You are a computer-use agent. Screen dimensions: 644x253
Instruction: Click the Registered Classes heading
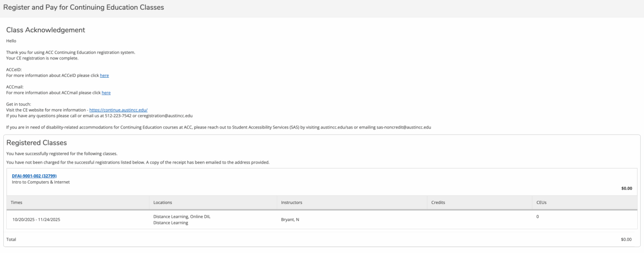36,143
